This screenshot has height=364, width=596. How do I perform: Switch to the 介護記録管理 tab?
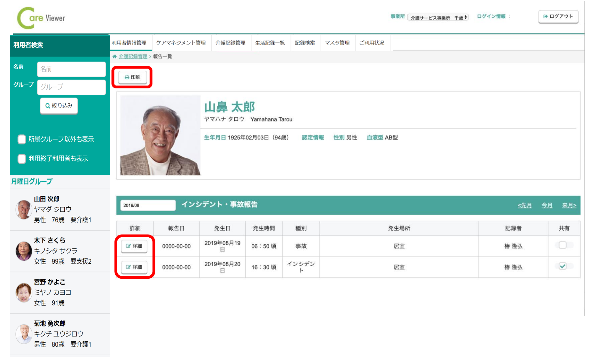tap(230, 43)
